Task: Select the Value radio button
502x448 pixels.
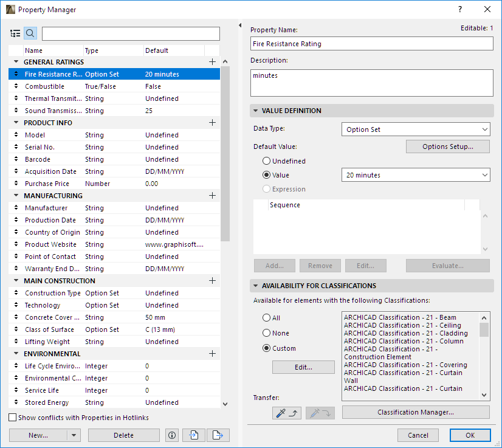Action: coord(266,175)
